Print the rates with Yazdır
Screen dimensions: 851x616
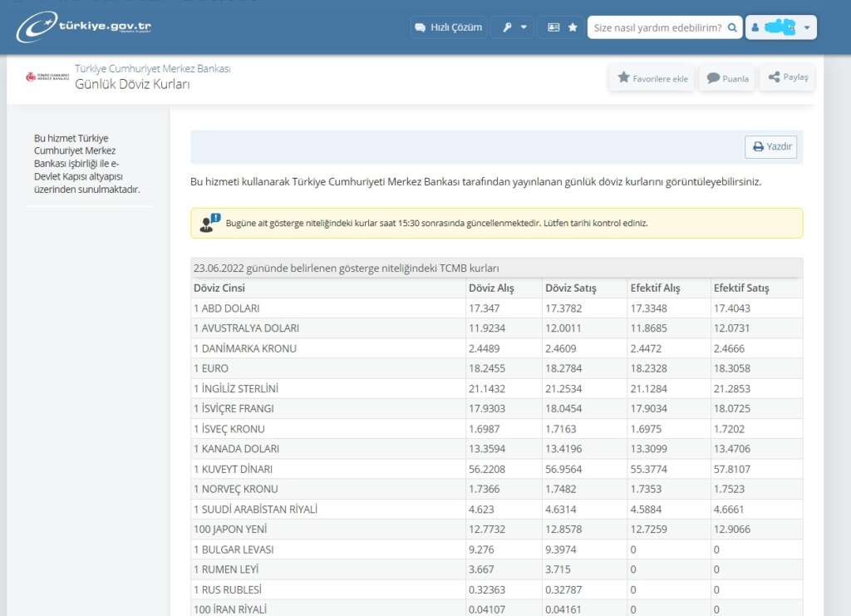coord(771,146)
